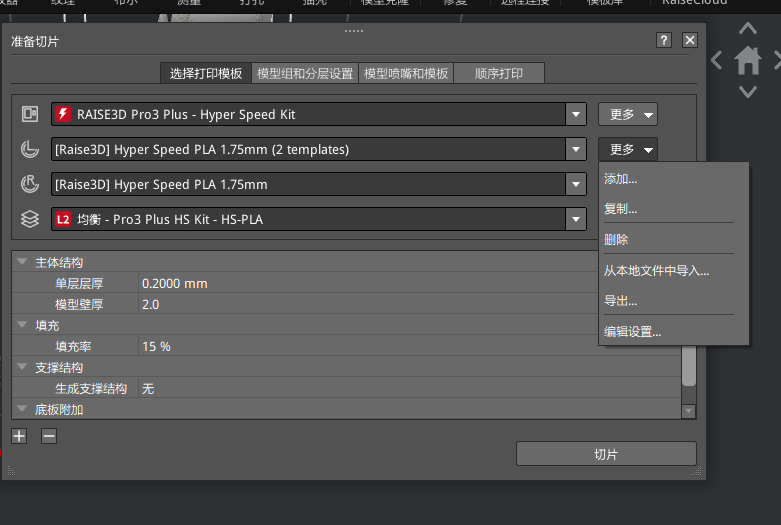781x525 pixels.
Task: Click the 填充率 value 15 %
Action: (x=156, y=347)
